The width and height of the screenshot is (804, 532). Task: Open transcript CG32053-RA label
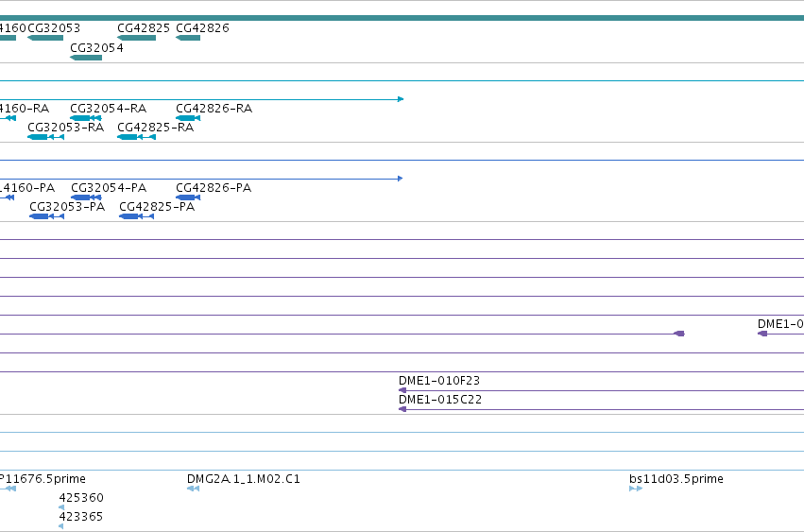tap(65, 128)
